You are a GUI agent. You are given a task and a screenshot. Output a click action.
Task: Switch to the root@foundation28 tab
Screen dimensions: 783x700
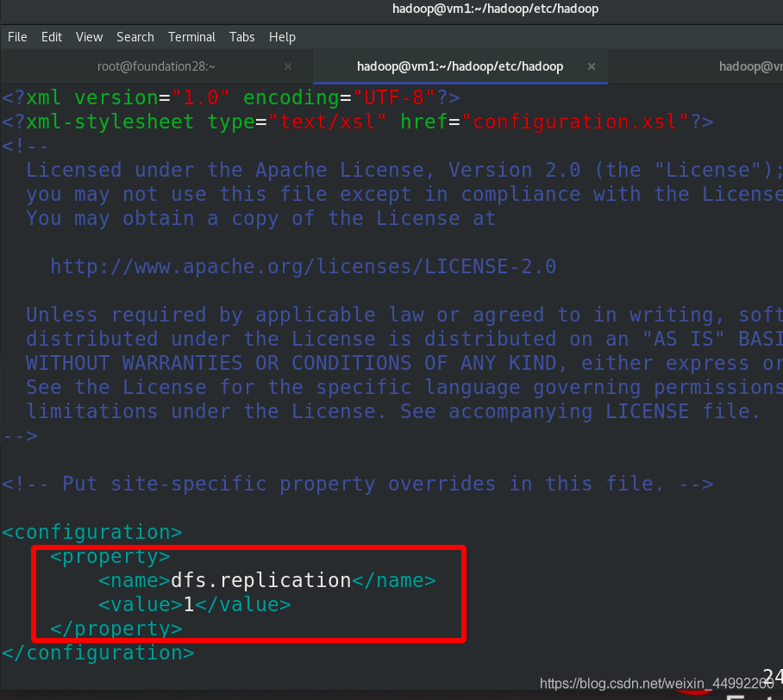[156, 66]
